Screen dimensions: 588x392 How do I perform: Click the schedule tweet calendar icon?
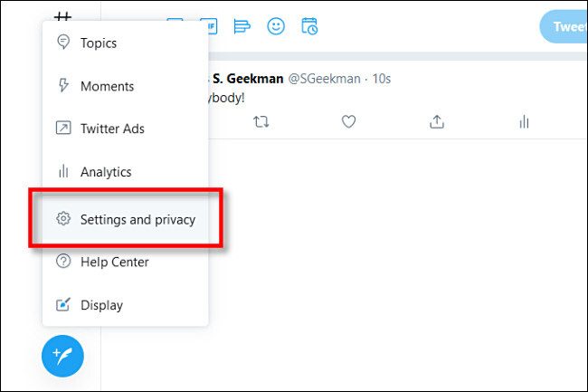(x=309, y=26)
